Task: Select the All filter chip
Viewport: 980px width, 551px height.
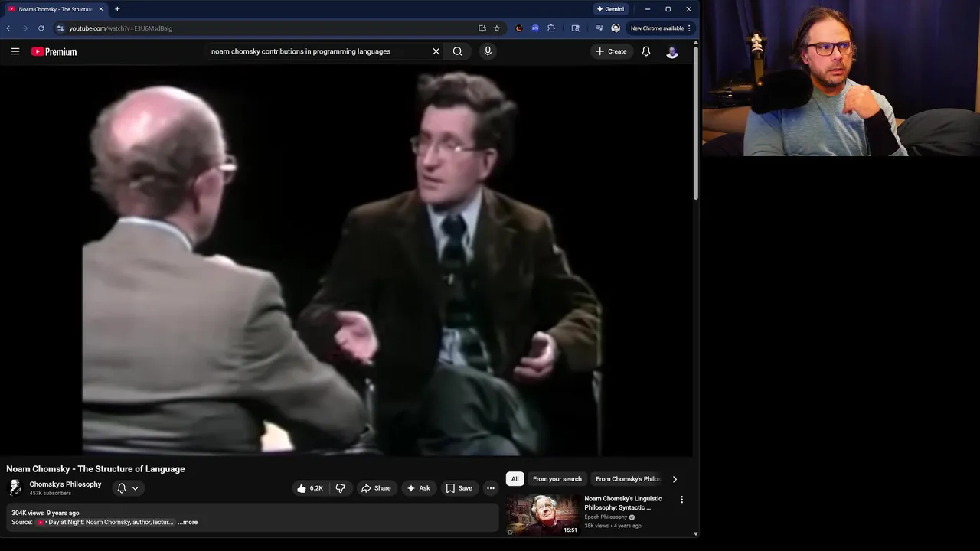Action: coord(514,479)
